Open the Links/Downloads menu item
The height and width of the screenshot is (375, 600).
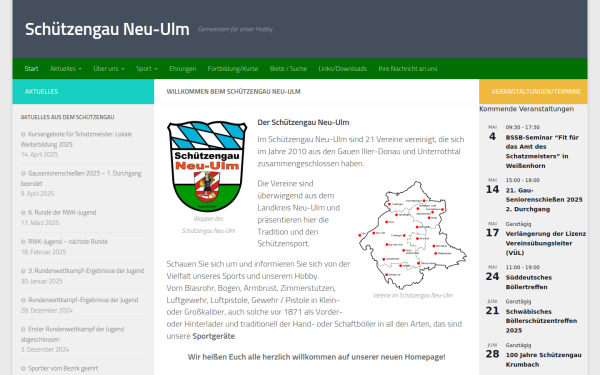(x=342, y=68)
